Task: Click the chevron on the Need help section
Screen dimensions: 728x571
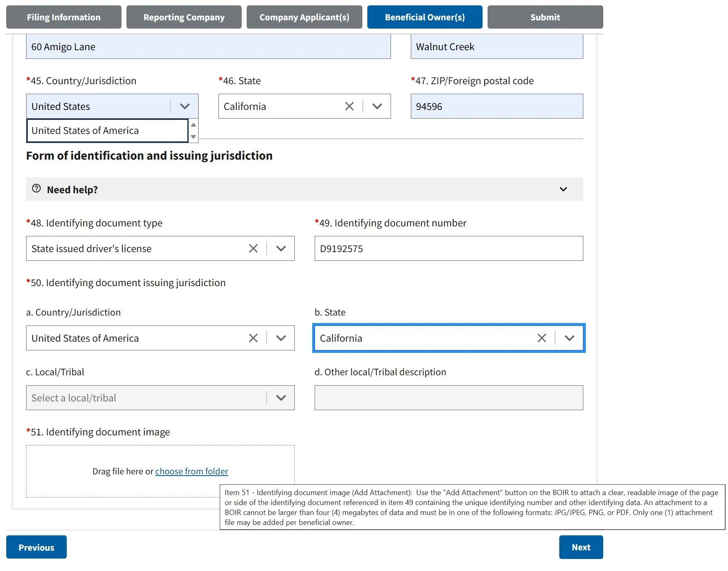Action: pos(563,189)
